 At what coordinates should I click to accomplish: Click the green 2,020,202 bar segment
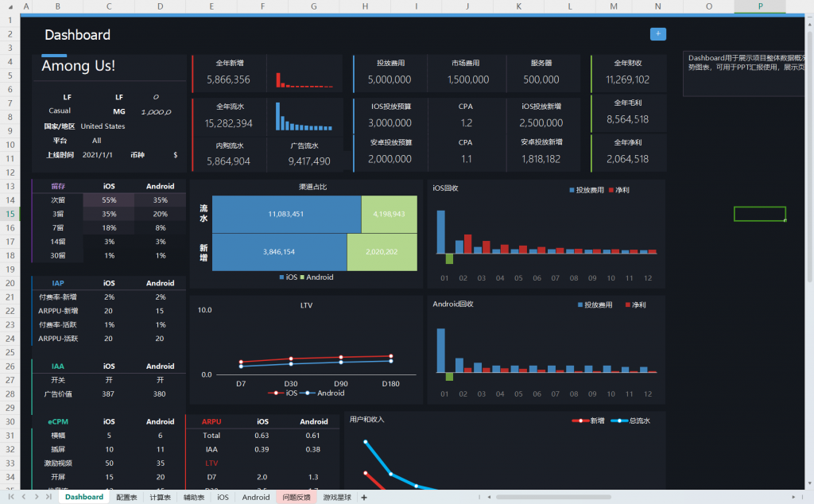382,252
